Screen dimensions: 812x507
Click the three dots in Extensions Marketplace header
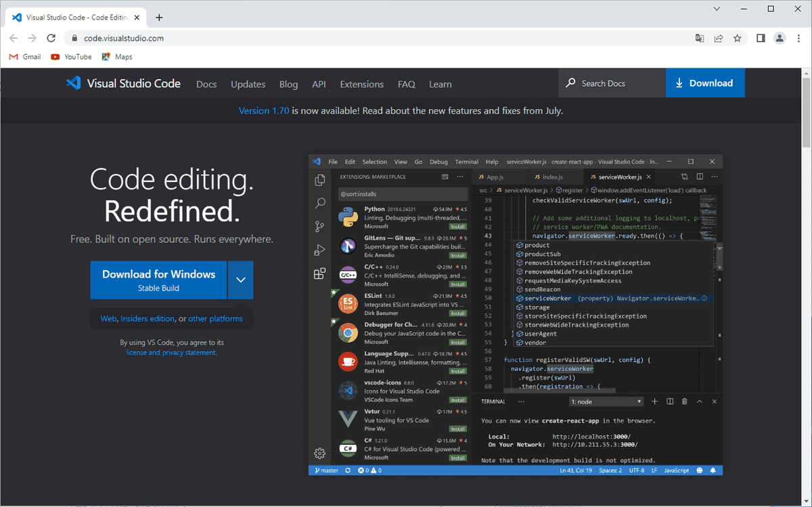click(x=460, y=177)
